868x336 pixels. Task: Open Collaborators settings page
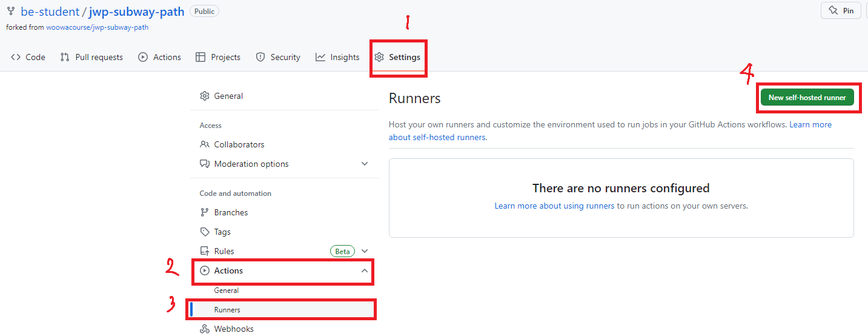(x=285, y=144)
